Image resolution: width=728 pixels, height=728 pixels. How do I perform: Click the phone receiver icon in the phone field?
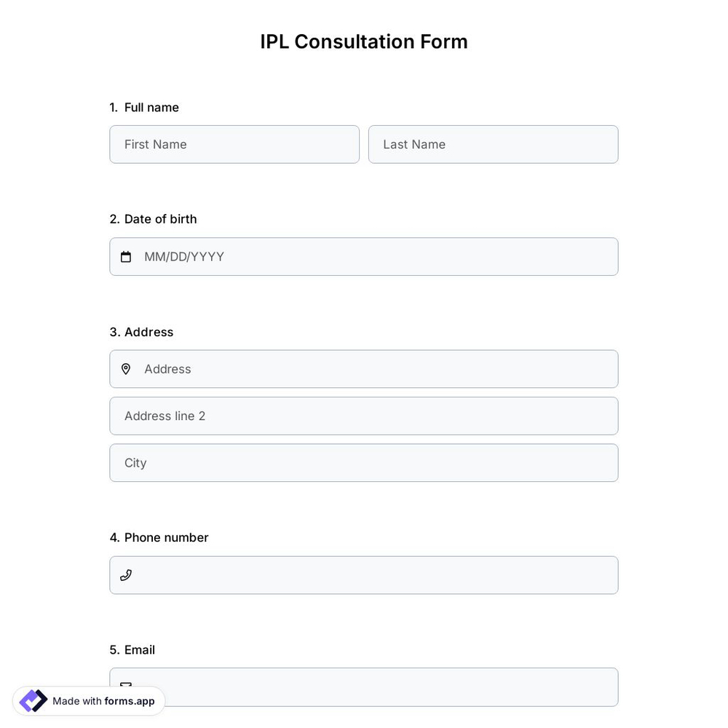coord(126,574)
